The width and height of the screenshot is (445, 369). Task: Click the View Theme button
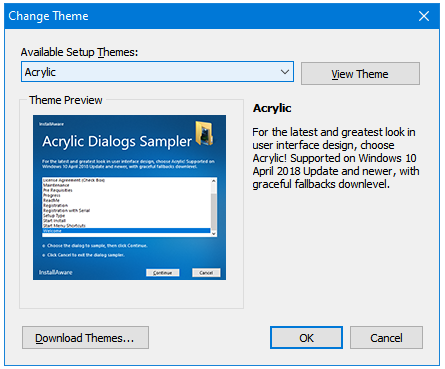(360, 74)
